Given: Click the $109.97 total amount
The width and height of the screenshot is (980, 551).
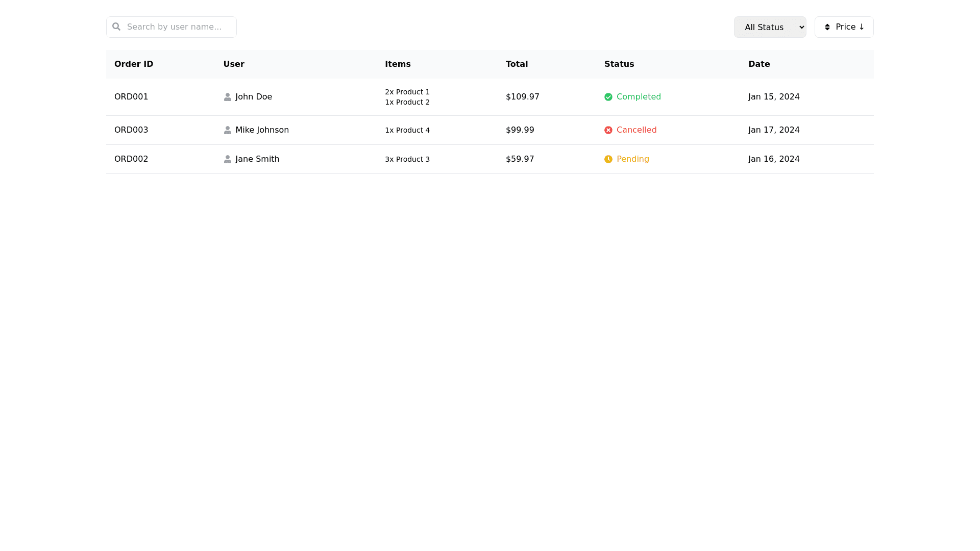Looking at the screenshot, I should (522, 97).
